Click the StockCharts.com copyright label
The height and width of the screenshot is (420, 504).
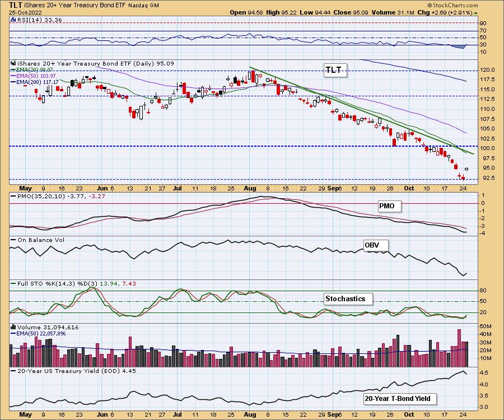(x=452, y=5)
